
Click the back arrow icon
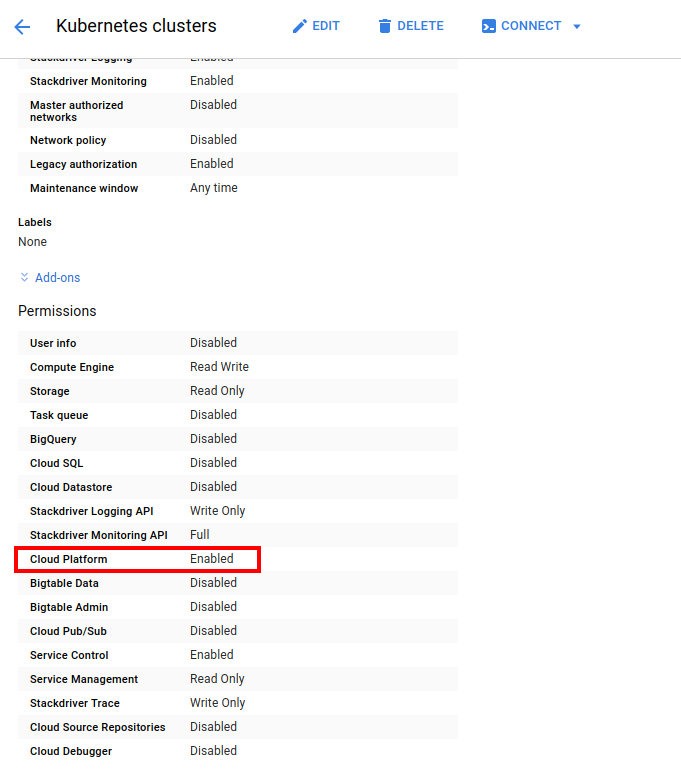(x=22, y=27)
